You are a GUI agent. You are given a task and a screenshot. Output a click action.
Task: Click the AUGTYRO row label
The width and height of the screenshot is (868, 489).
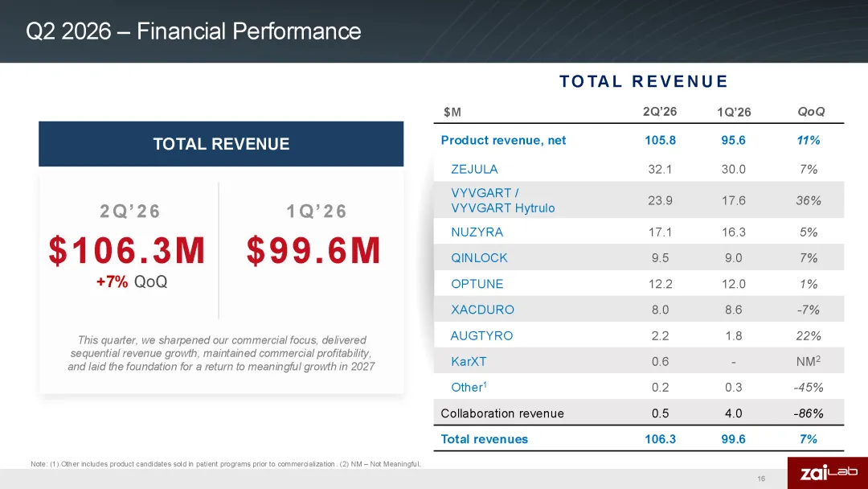pyautogui.click(x=481, y=335)
